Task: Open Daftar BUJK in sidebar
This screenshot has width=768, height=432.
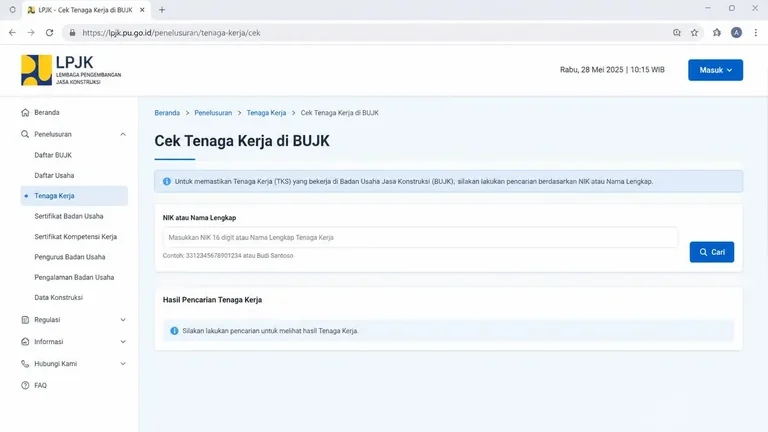Action: coord(53,155)
